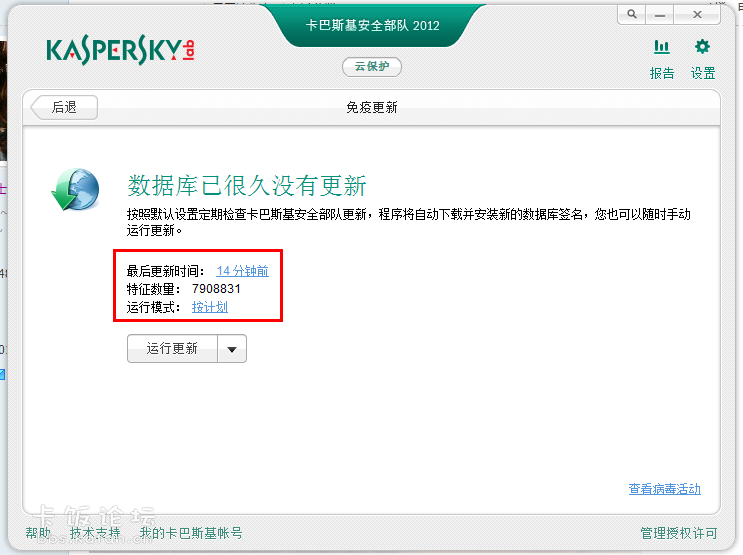
Task: Minimize the Kaspersky window
Action: click(660, 15)
